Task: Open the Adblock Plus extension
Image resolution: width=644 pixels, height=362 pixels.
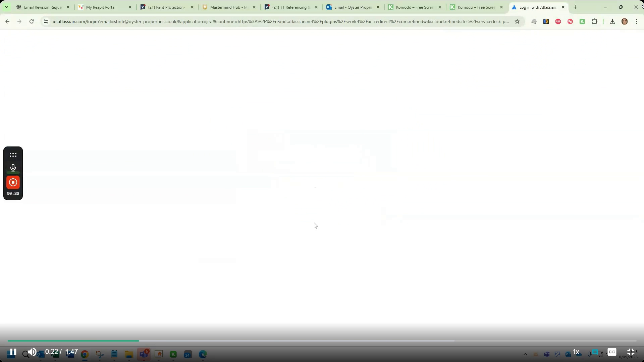Action: click(x=558, y=21)
